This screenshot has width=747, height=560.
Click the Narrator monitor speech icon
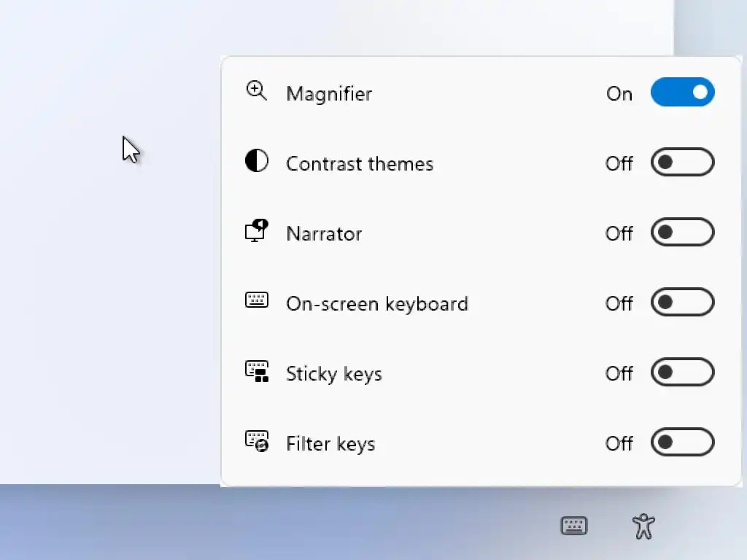point(256,230)
